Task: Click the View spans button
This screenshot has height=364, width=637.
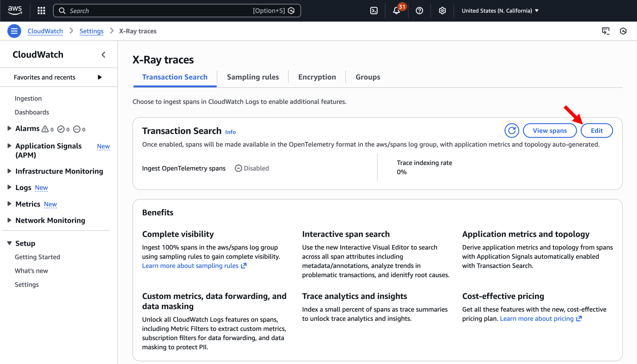Action: click(x=549, y=130)
